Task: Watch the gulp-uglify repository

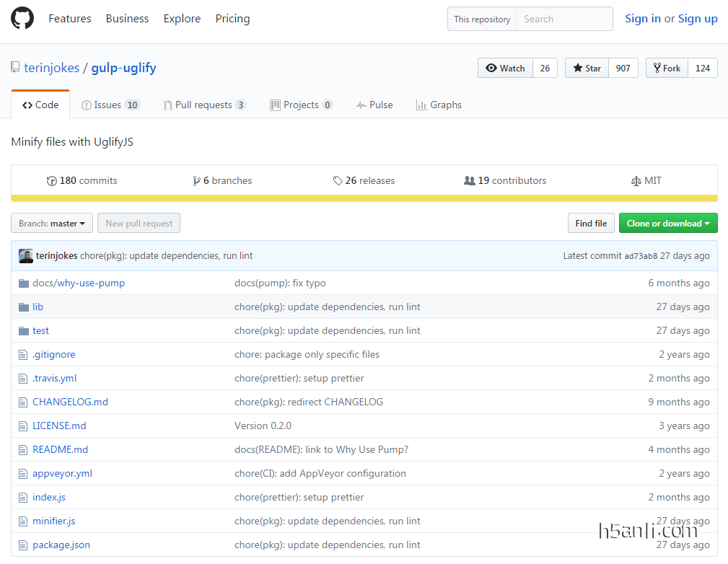Action: [x=505, y=69]
